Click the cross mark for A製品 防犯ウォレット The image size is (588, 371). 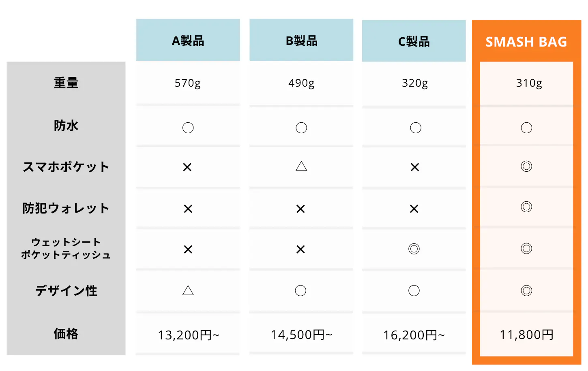[x=188, y=209]
